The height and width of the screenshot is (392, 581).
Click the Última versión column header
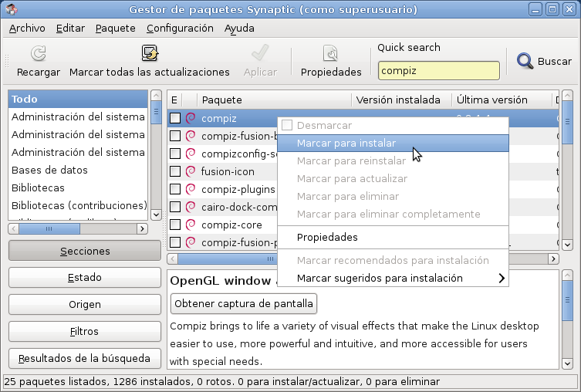pos(502,100)
